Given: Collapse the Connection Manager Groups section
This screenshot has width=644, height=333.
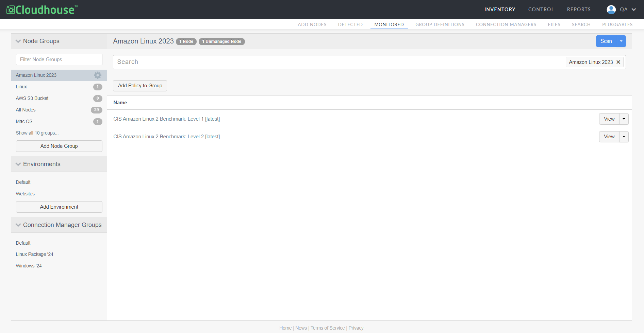Looking at the screenshot, I should (x=18, y=225).
